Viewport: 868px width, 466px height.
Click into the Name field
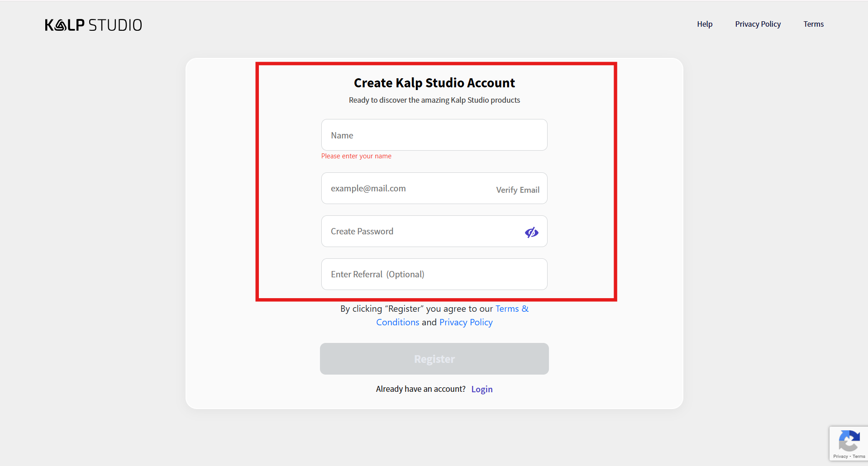point(434,135)
